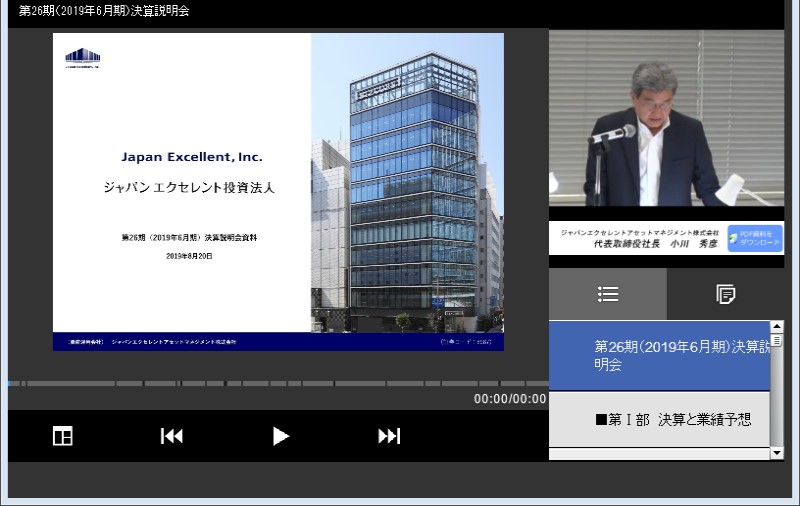
Task: Open the chapter list tab
Action: [x=608, y=294]
